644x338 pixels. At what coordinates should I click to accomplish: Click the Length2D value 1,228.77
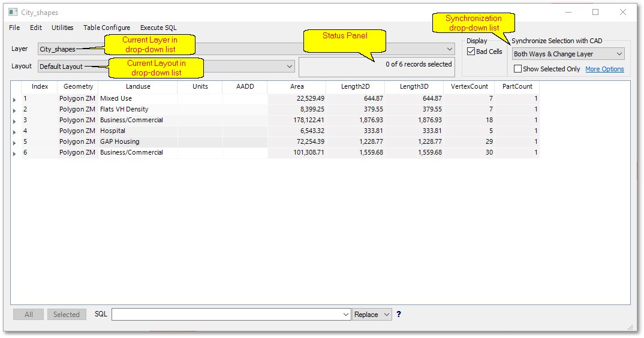pyautogui.click(x=371, y=141)
